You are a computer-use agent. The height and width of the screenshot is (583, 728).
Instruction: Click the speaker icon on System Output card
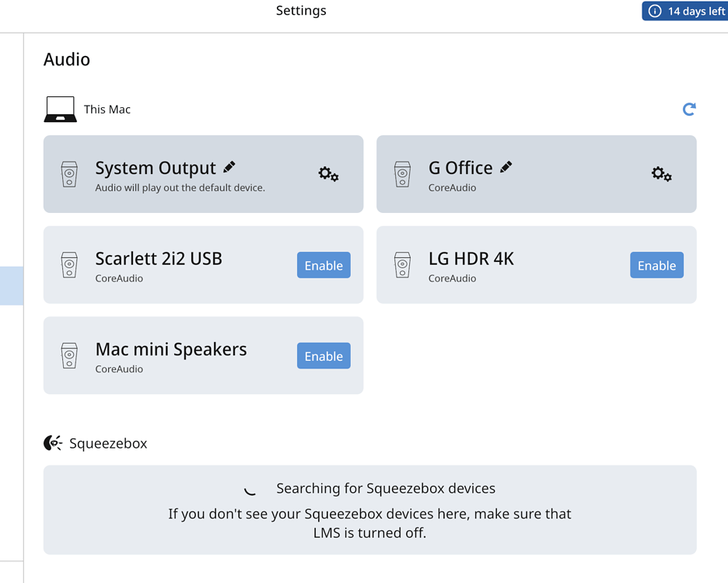tap(69, 174)
